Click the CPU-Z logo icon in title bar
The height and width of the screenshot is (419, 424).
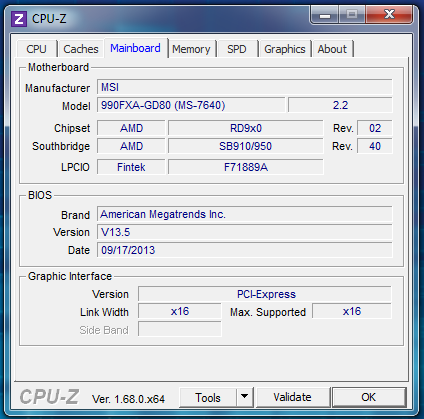pyautogui.click(x=19, y=19)
